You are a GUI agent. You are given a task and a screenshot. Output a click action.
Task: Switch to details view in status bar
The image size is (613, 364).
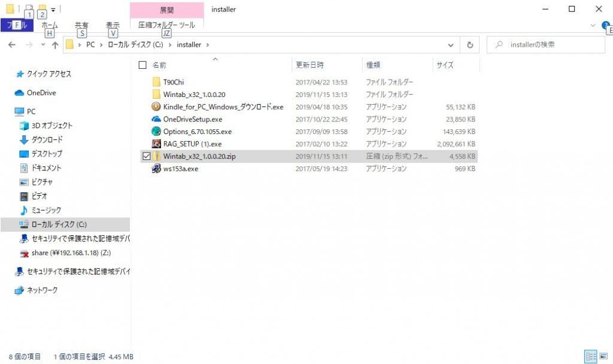[590, 356]
